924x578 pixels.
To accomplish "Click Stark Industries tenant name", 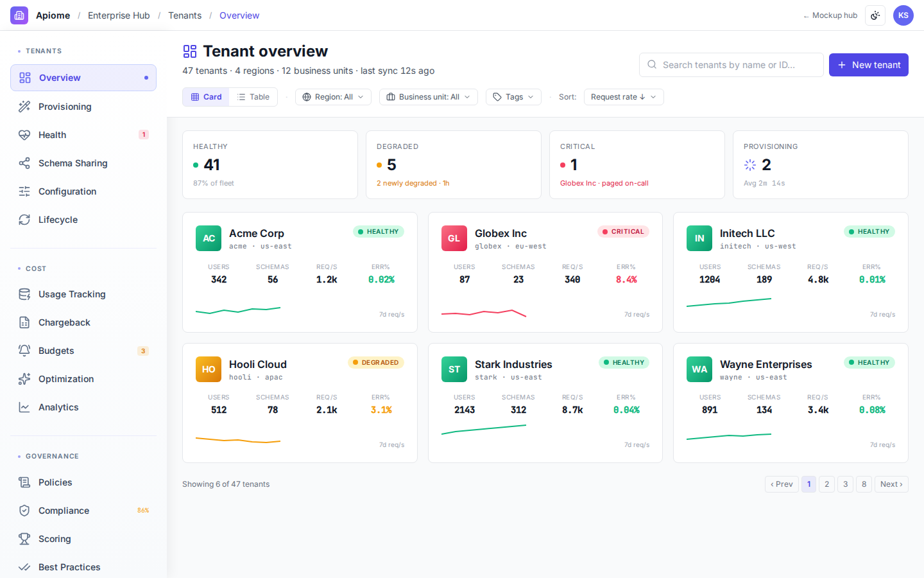I will tap(513, 364).
